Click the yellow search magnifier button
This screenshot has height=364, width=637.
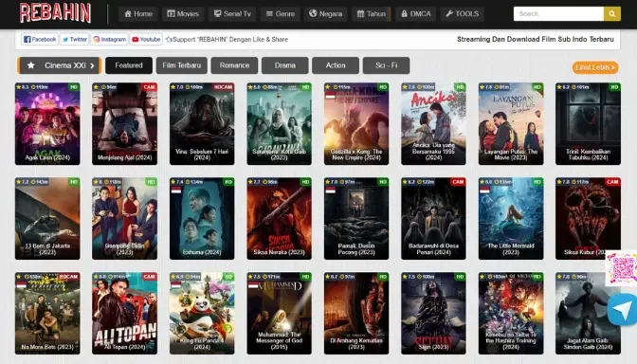coord(611,14)
